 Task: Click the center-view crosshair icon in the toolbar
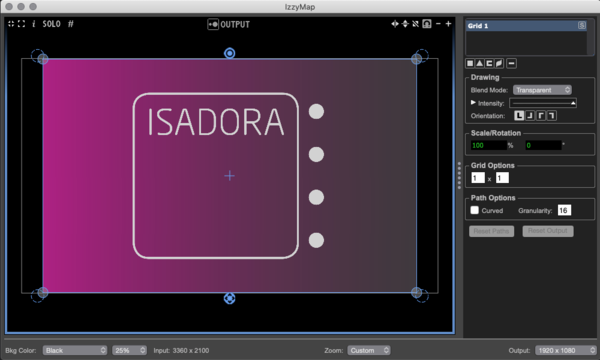(x=11, y=24)
